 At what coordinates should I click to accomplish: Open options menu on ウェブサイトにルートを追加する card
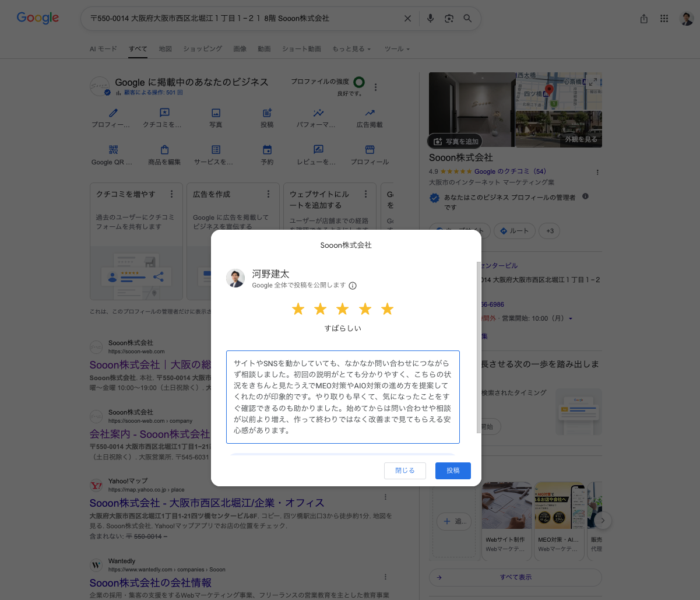(365, 194)
